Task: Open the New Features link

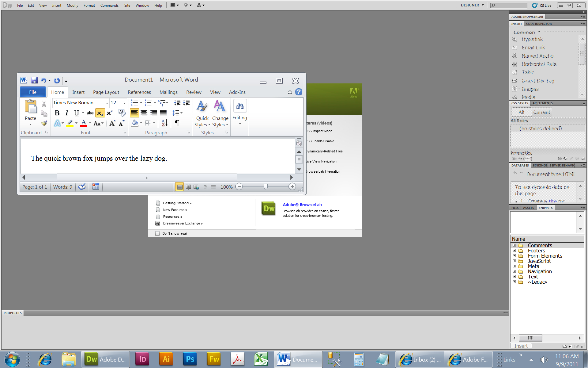Action: coord(175,210)
